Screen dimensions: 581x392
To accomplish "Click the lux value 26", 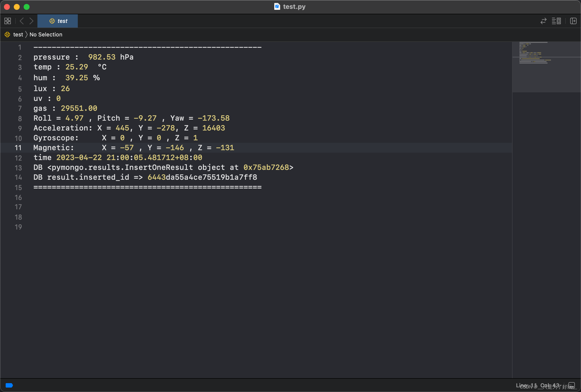I will pyautogui.click(x=65, y=88).
